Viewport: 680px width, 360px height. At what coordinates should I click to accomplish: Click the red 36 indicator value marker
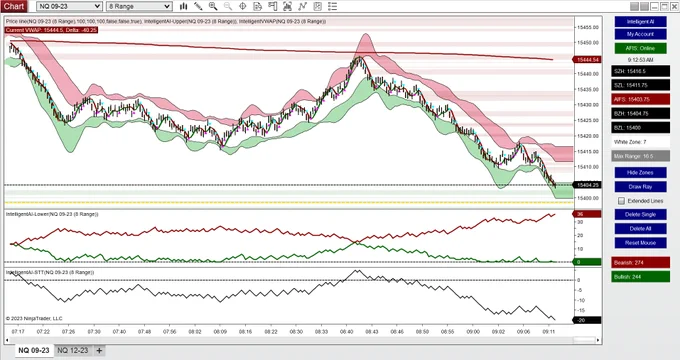(587, 214)
